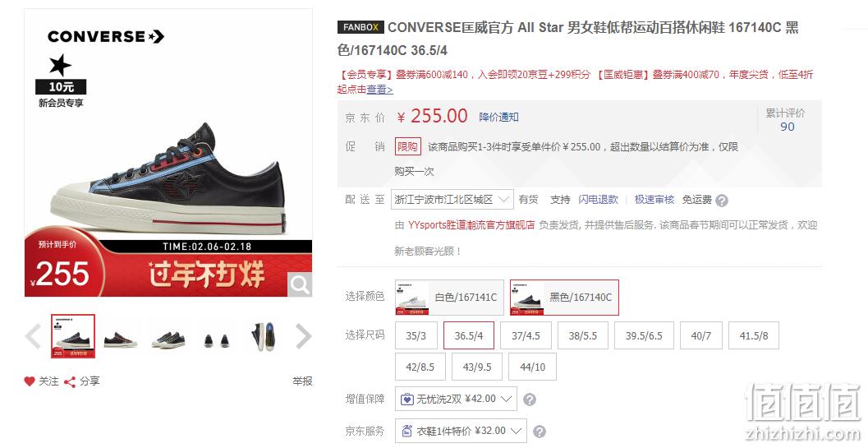Select size 40/7
The width and height of the screenshot is (868, 448).
tap(700, 335)
